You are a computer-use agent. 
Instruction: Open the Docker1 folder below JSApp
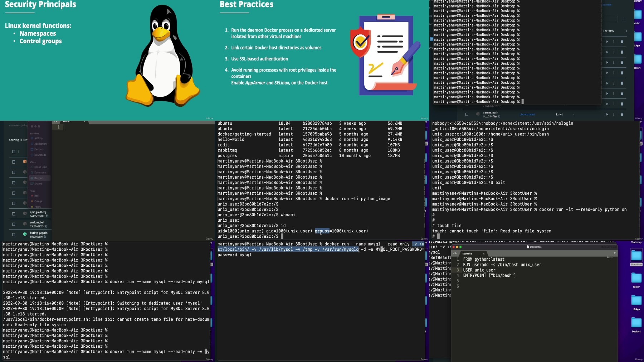[636, 325]
